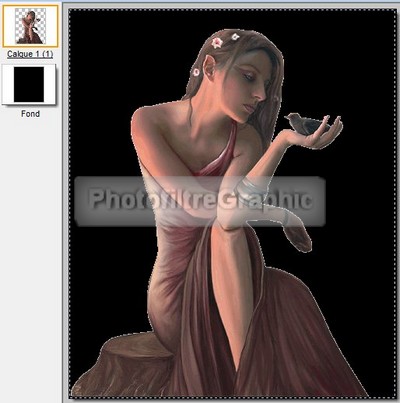
Task: Select the black Fond layer thumbnail
Action: point(29,84)
